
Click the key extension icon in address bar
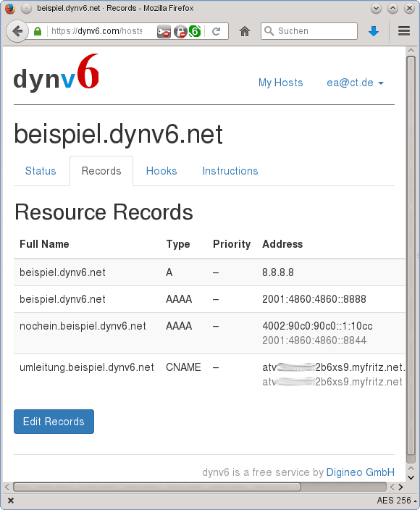tap(164, 32)
